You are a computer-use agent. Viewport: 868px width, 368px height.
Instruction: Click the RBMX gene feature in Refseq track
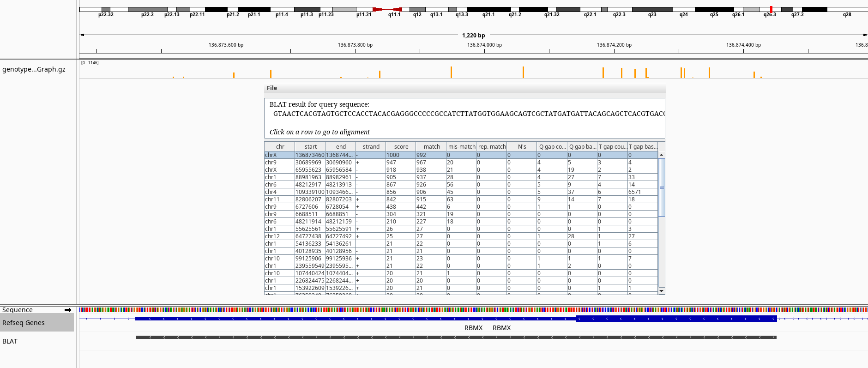(x=456, y=319)
